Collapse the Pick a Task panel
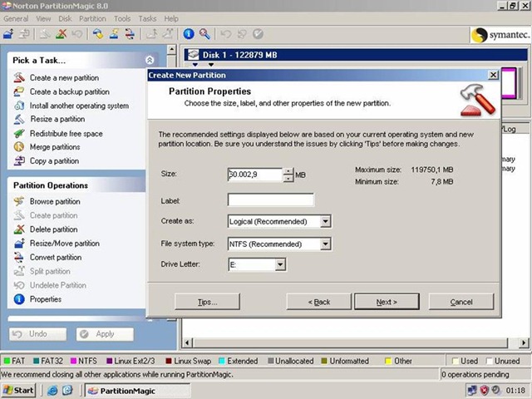The image size is (532, 399). pyautogui.click(x=150, y=60)
